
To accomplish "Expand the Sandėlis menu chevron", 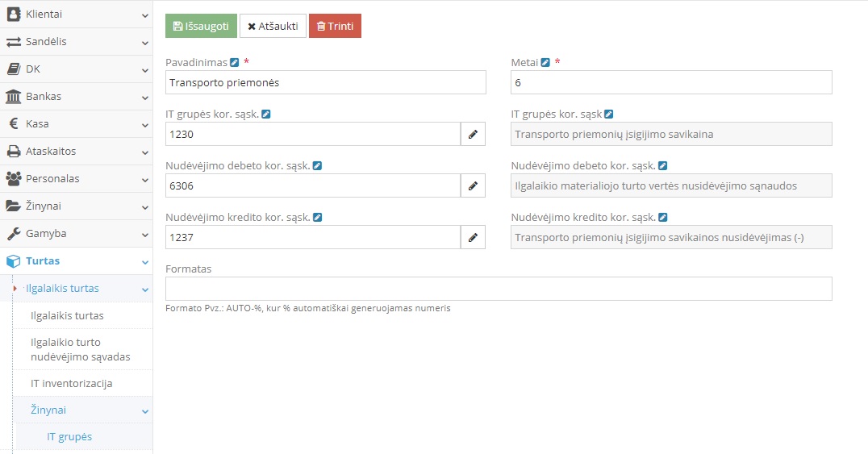I will [144, 42].
